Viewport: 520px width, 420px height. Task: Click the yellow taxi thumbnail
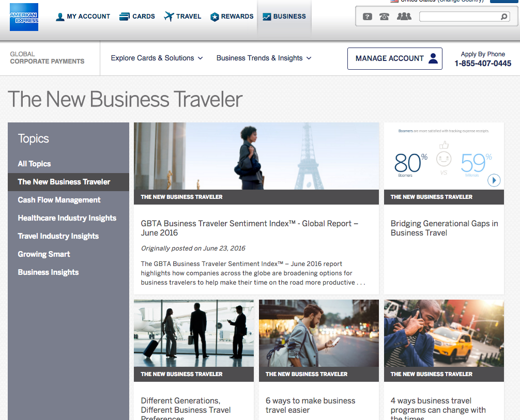[x=443, y=333]
